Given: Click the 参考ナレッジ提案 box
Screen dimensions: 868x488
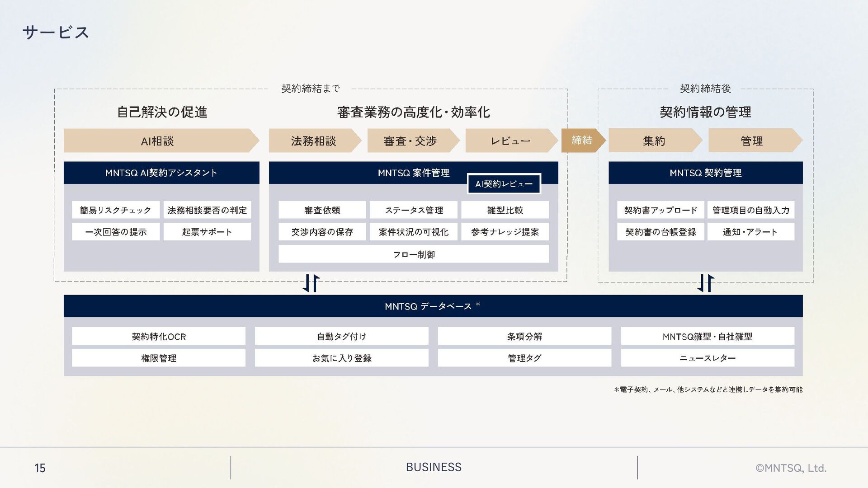Looking at the screenshot, I should (505, 232).
